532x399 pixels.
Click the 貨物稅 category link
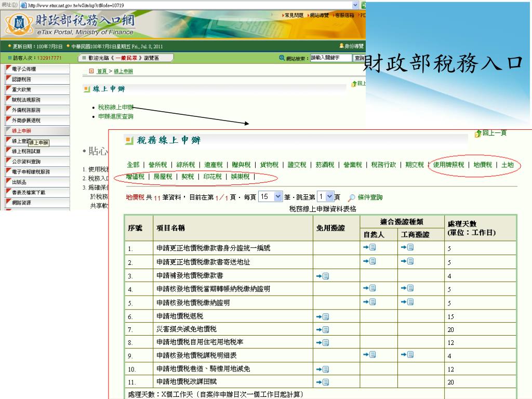(269, 165)
